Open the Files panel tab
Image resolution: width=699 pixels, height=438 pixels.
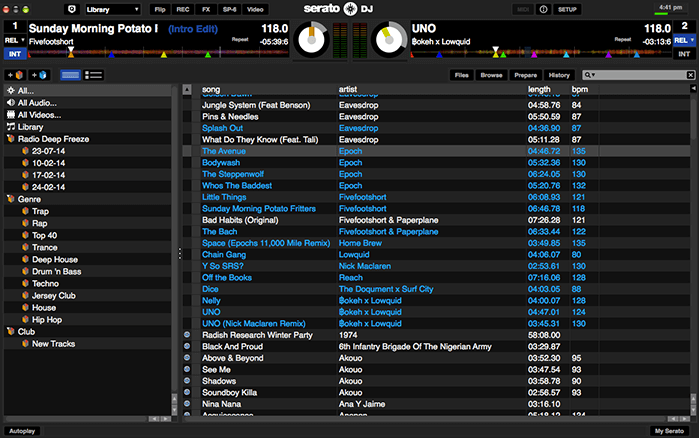(461, 75)
